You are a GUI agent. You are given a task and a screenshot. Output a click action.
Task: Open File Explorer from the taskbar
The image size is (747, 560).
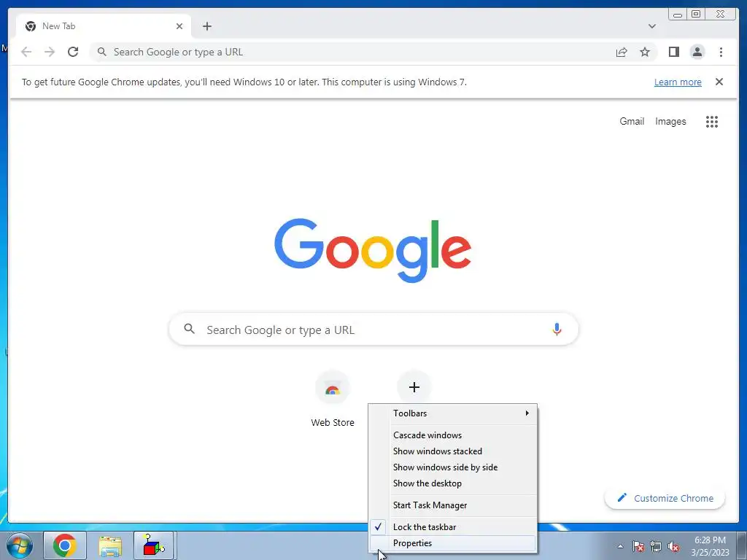click(x=110, y=545)
